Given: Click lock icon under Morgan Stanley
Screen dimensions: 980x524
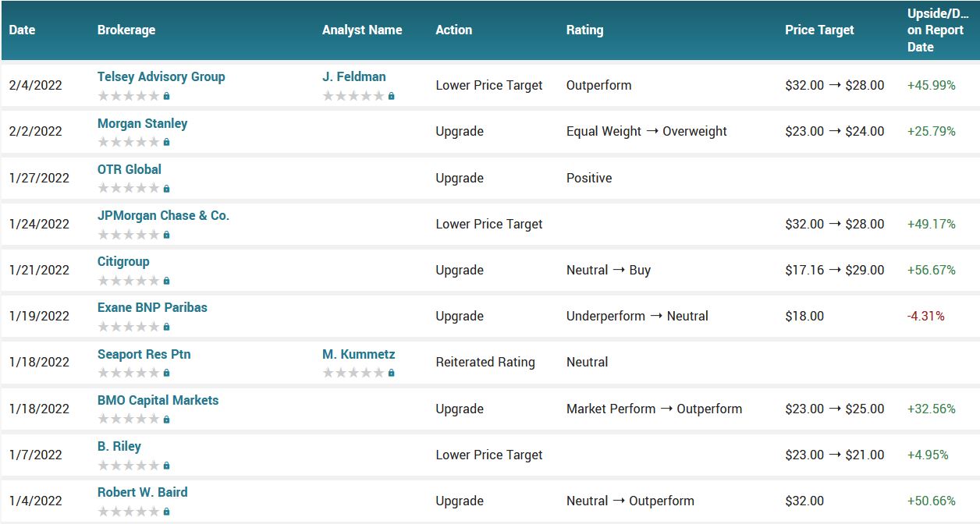Looking at the screenshot, I should pos(166,142).
